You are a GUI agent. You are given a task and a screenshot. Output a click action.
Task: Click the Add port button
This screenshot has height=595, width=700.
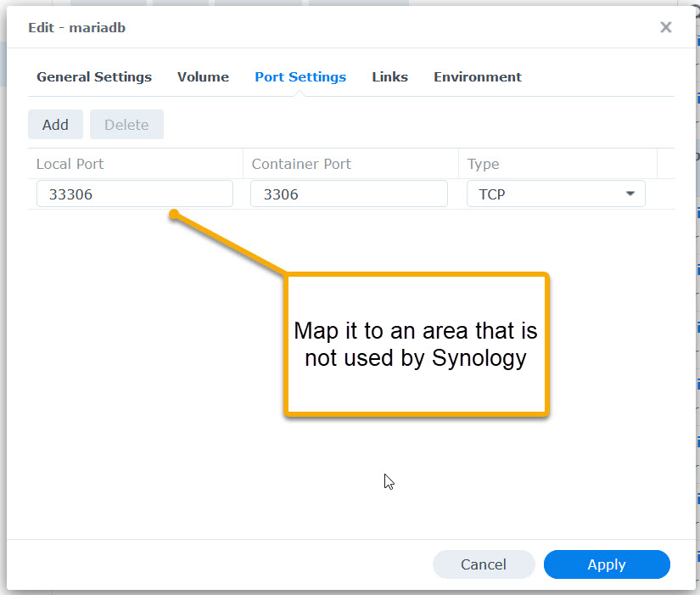tap(55, 124)
